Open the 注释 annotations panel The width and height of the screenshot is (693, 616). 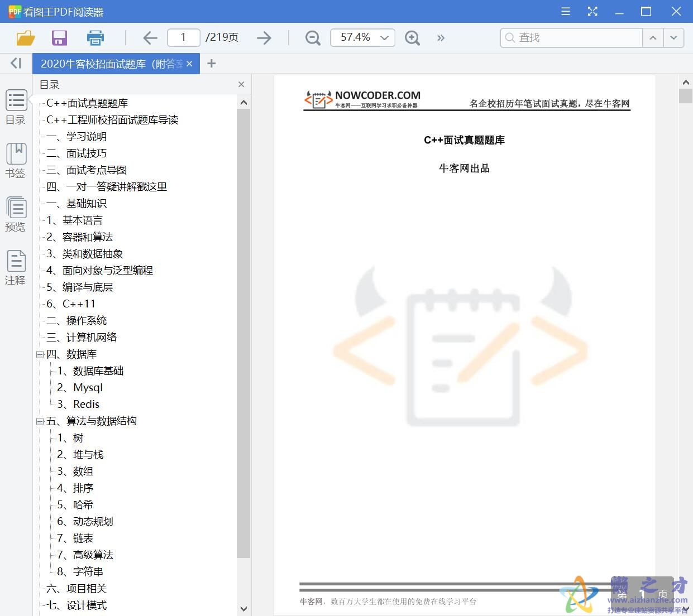point(16,268)
